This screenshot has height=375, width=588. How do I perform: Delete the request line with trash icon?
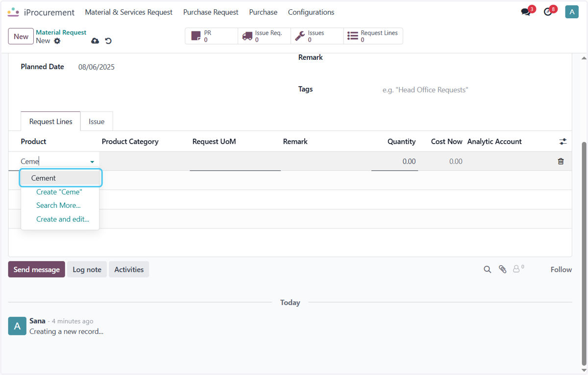click(561, 161)
